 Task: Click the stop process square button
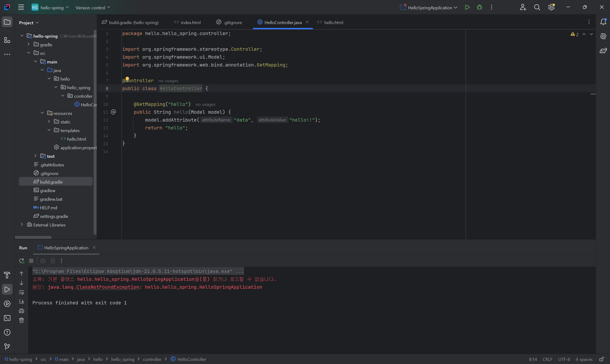click(x=31, y=261)
